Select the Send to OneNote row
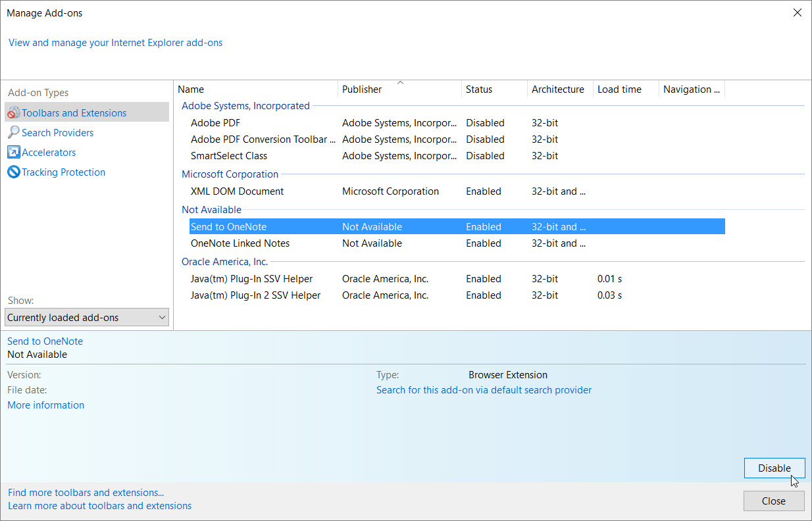The image size is (812, 521). pos(457,227)
